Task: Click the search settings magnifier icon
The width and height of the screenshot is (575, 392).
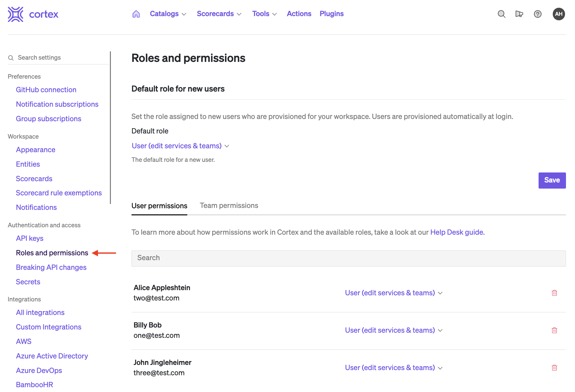Action: coord(11,58)
